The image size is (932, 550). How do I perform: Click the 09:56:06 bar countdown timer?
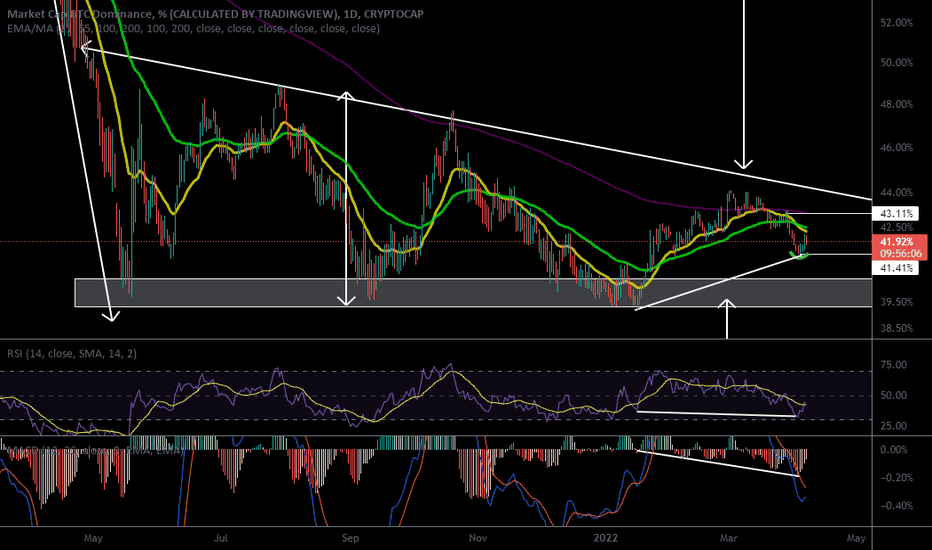tap(899, 253)
